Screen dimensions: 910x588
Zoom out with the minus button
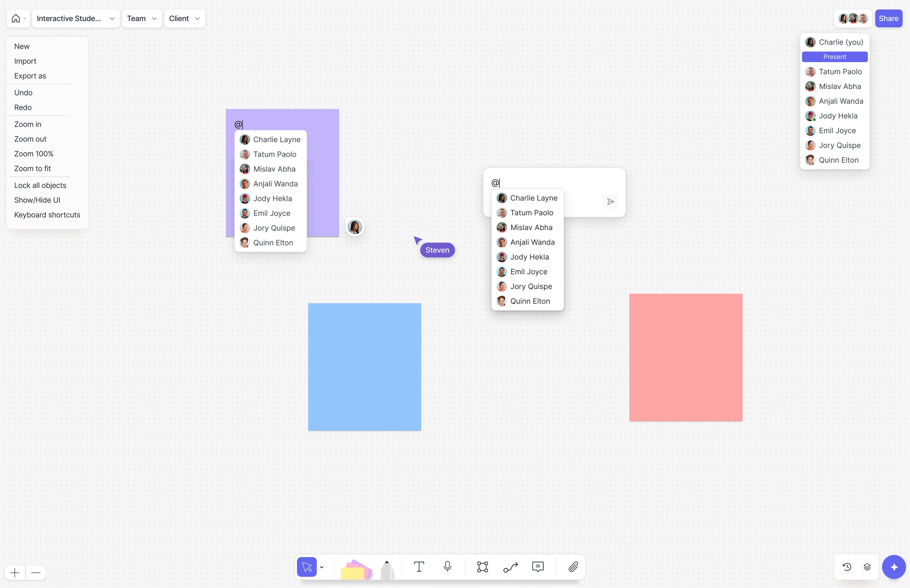coord(36,572)
